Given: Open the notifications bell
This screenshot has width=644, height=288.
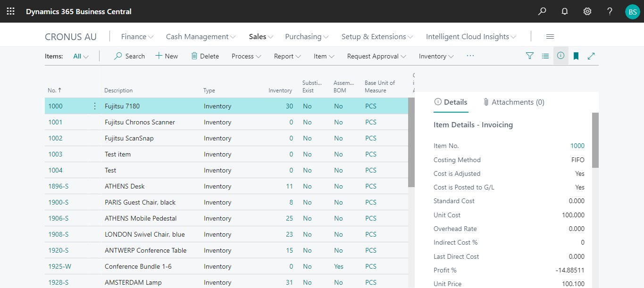Looking at the screenshot, I should (565, 11).
